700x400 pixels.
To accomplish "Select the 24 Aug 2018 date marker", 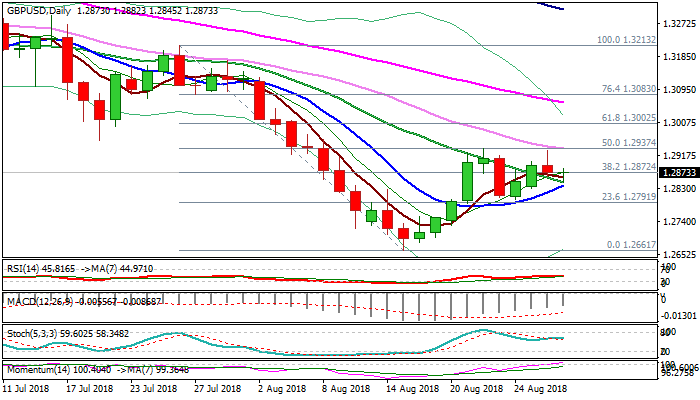I will point(538,390).
